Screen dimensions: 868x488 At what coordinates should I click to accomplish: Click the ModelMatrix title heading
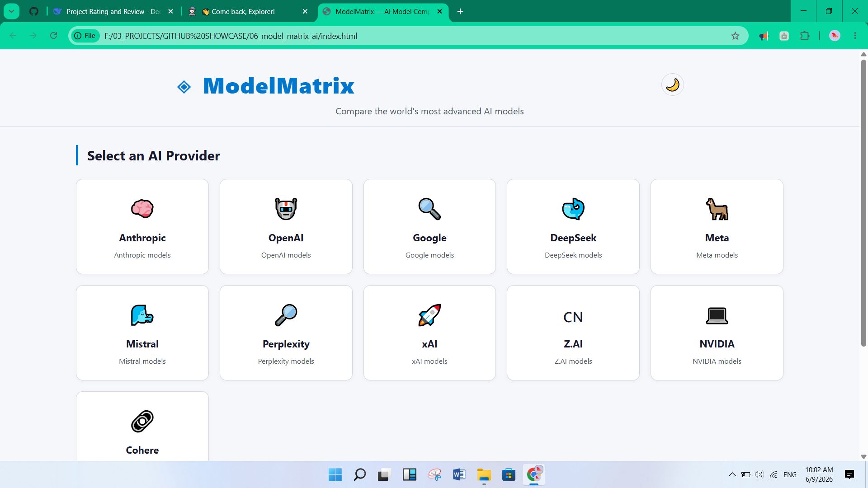(x=278, y=86)
